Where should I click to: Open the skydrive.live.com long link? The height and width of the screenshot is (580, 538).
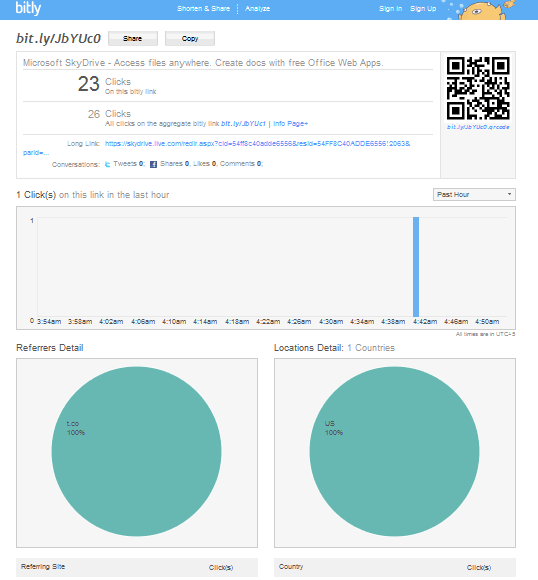point(258,144)
